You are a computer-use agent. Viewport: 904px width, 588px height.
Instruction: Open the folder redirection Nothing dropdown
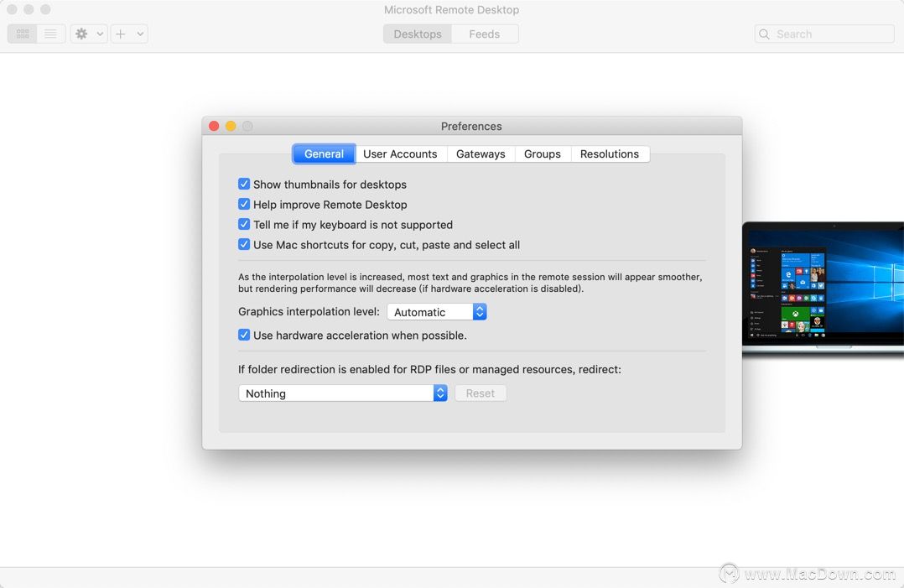pos(343,393)
